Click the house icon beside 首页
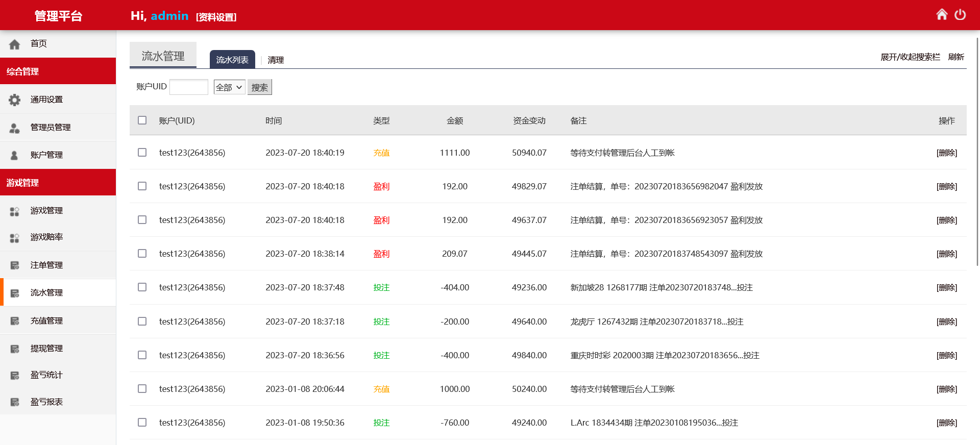 point(15,44)
